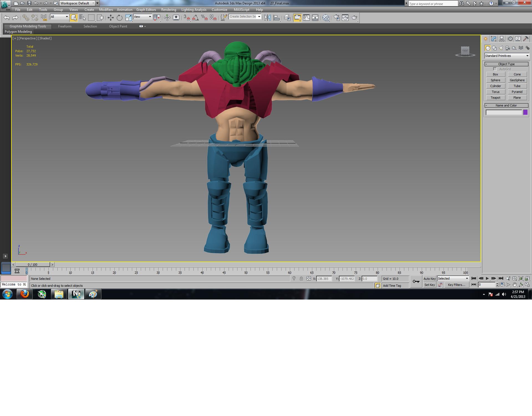
Task: Open the Modifiers menu
Action: point(106,10)
